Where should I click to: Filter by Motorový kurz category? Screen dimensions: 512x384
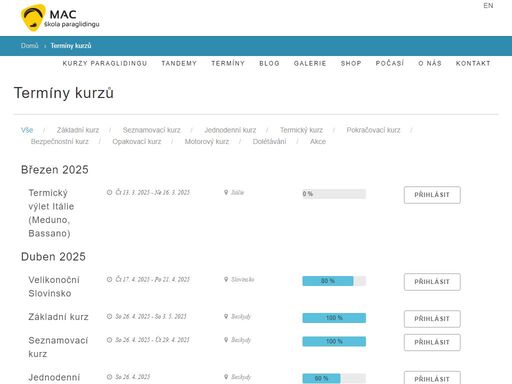[x=207, y=142]
